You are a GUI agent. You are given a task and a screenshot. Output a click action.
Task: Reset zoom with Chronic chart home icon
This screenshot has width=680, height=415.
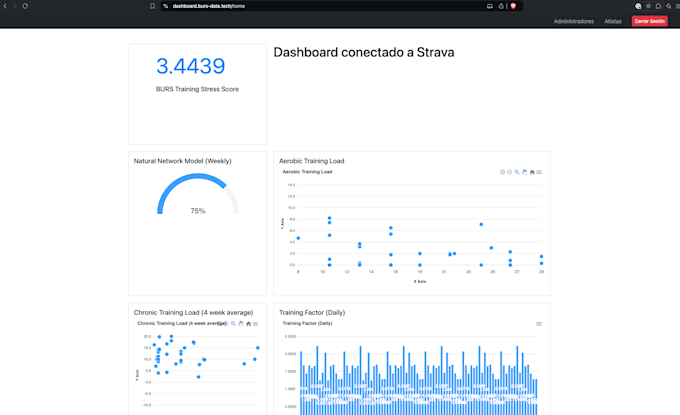pos(248,324)
